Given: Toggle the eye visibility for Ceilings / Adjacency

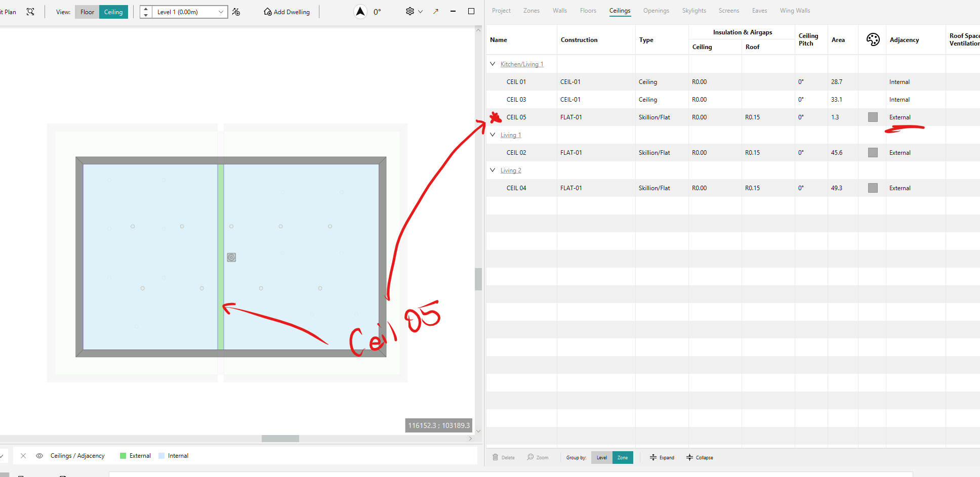Looking at the screenshot, I should coord(39,456).
